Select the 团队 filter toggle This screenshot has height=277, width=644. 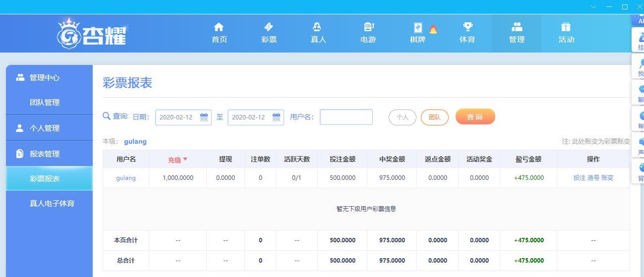point(434,117)
